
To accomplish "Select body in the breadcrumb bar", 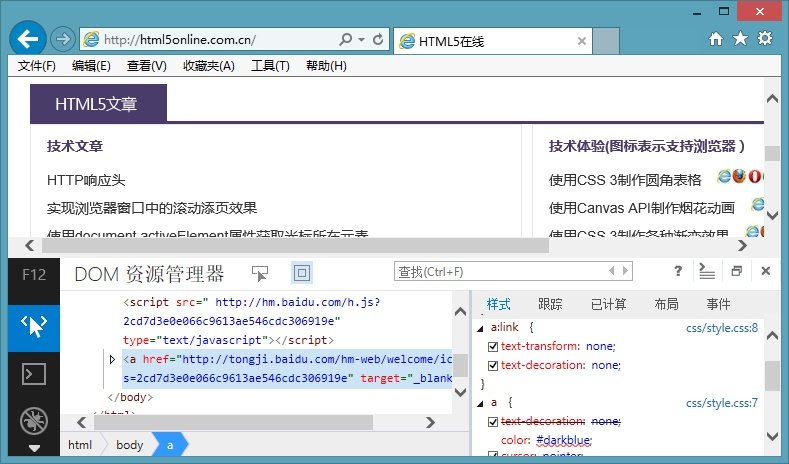I will click(129, 445).
